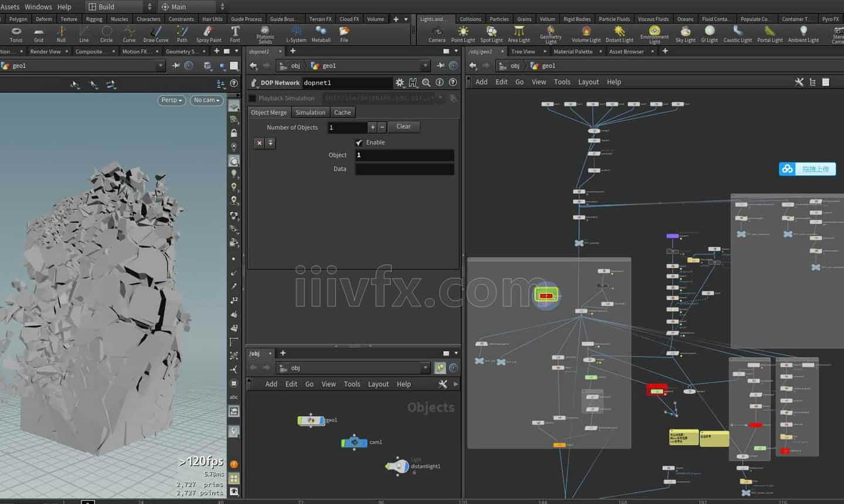Increase Number of Objects with plus button
844x504 pixels.
(x=372, y=127)
